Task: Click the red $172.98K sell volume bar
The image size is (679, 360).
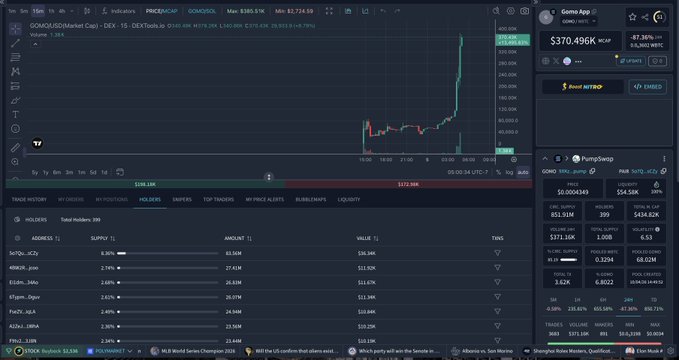Action: pos(408,184)
